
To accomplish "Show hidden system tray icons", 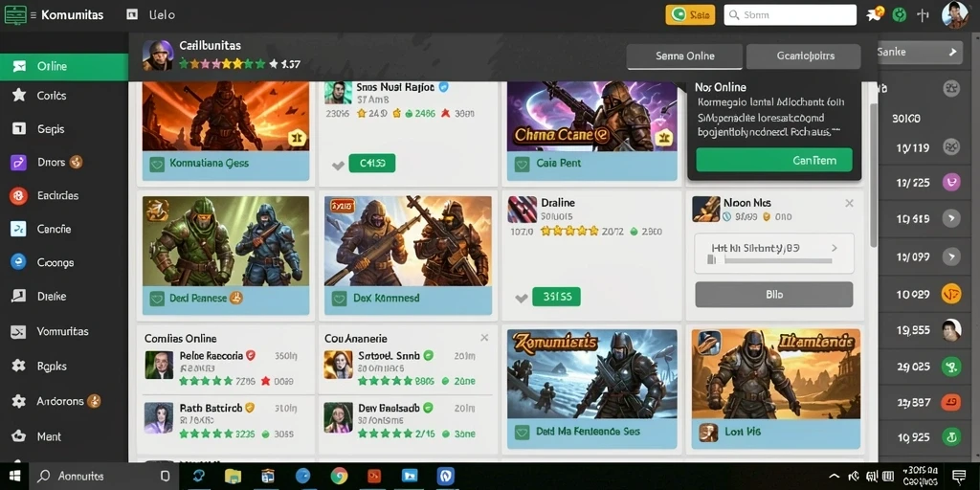I will pos(835,477).
